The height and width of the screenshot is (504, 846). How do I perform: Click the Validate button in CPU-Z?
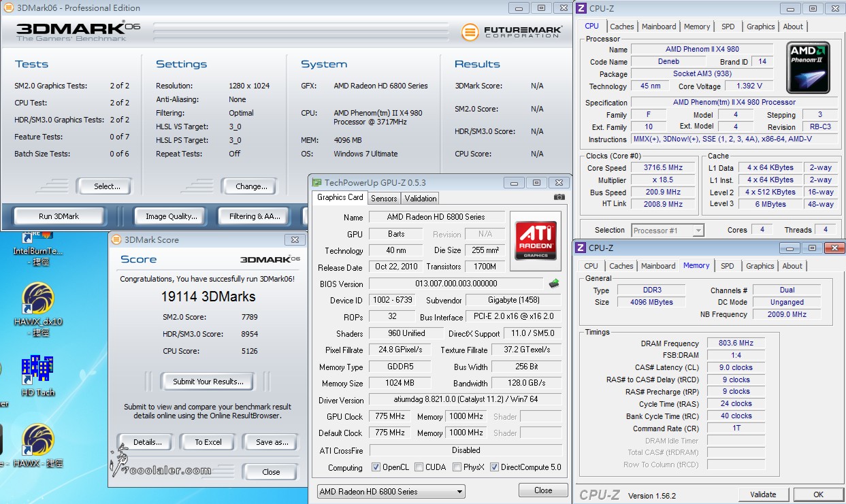(763, 494)
